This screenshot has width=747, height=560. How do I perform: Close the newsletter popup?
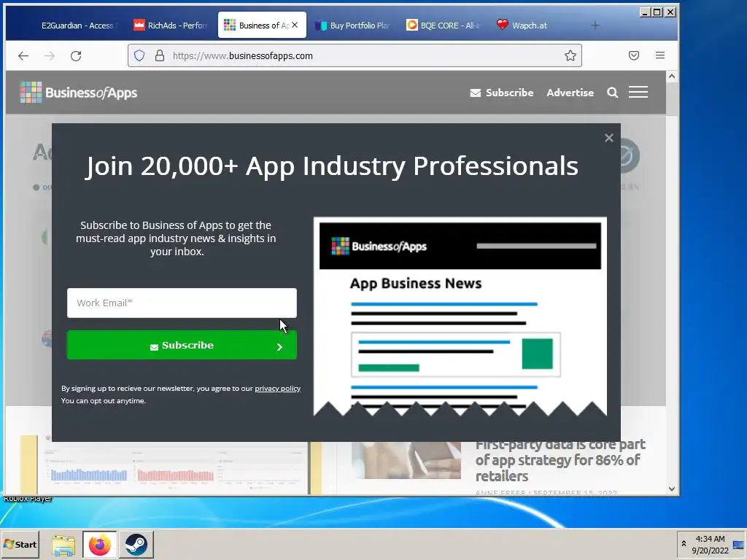tap(609, 138)
